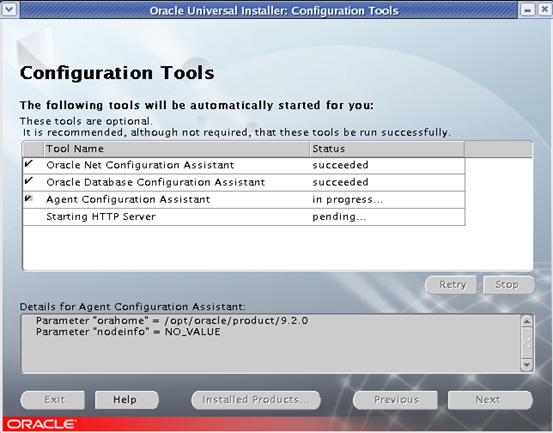Click the nodeinfo parameter line in details

point(128,332)
